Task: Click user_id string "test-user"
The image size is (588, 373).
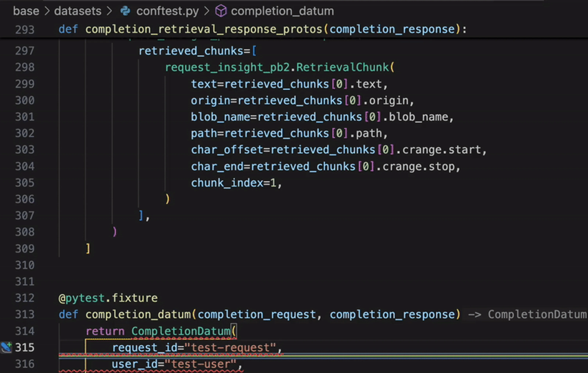Action: pyautogui.click(x=200, y=364)
